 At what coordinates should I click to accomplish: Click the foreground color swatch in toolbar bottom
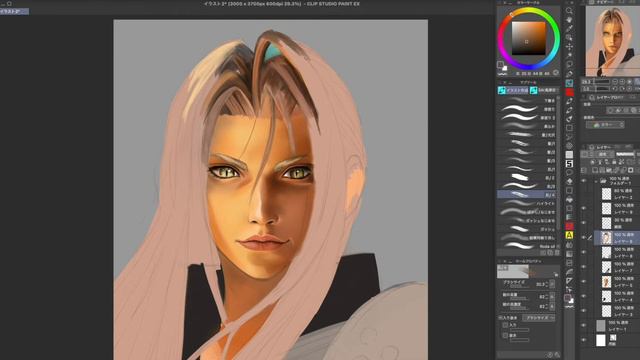(568, 298)
